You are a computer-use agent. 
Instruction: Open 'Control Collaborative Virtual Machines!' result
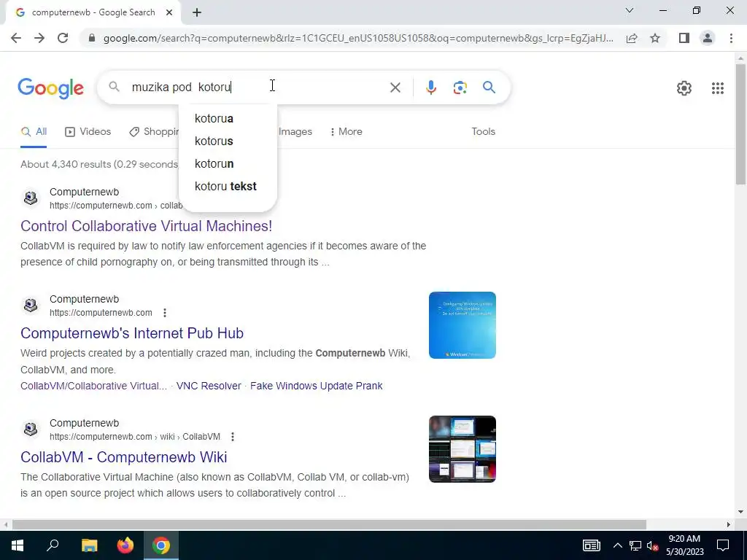(x=146, y=226)
